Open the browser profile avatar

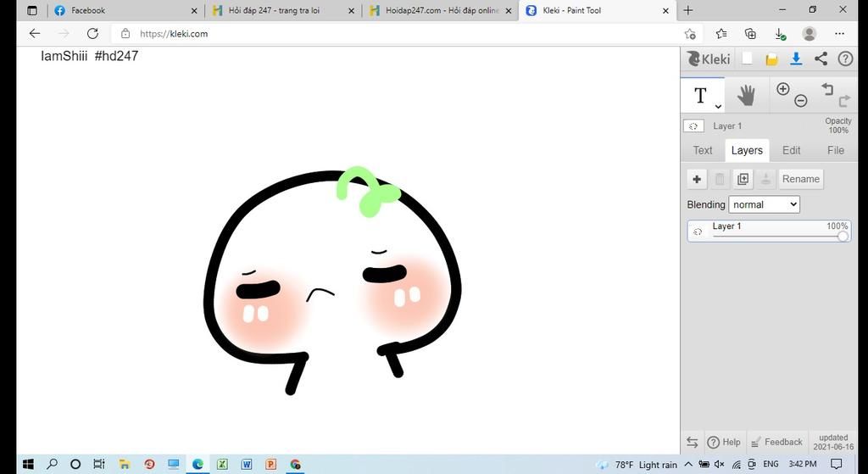pyautogui.click(x=810, y=34)
